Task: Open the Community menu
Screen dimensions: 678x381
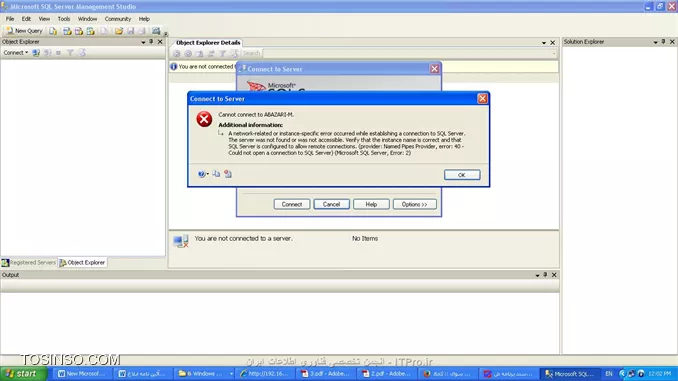Action: pos(118,19)
